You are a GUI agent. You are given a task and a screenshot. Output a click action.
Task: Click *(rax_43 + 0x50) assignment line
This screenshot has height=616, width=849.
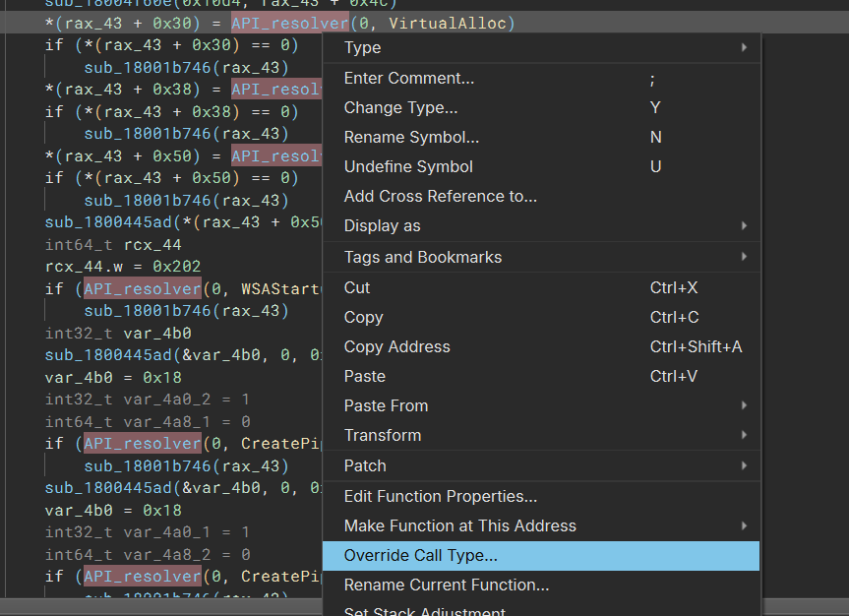pos(184,156)
